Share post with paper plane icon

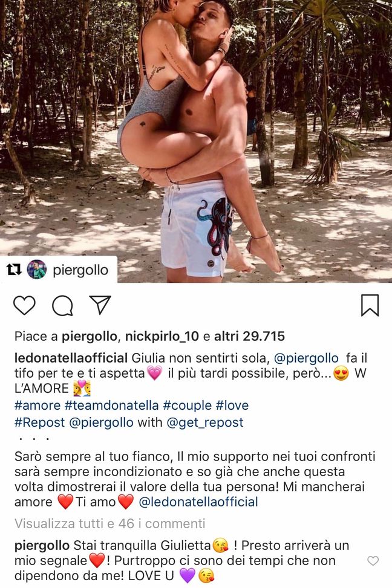pyautogui.click(x=100, y=305)
